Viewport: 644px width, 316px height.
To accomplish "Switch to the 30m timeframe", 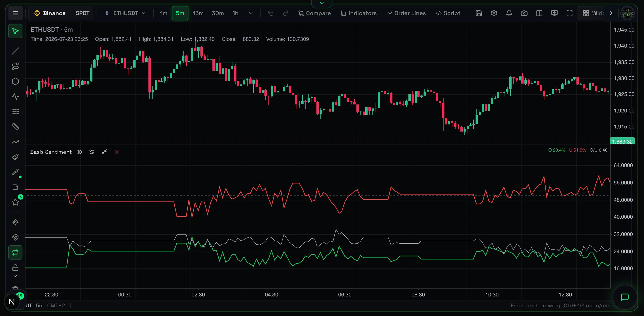I will [x=218, y=13].
